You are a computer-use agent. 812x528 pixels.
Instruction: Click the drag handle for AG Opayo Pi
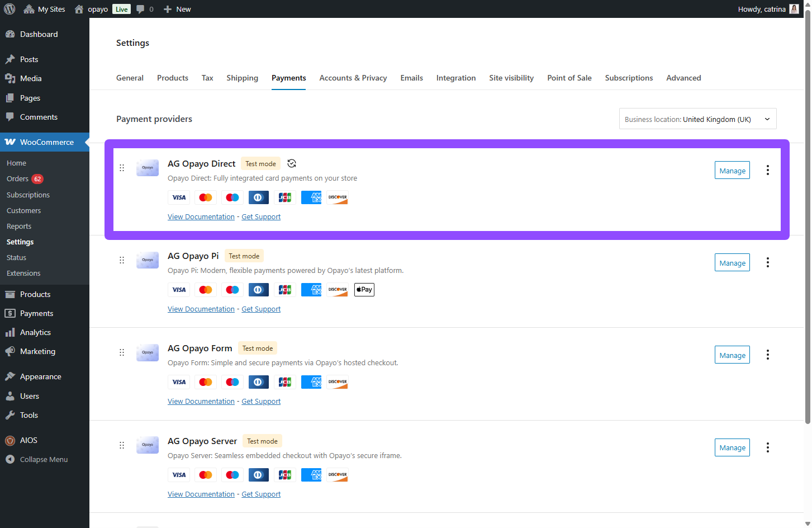click(122, 260)
